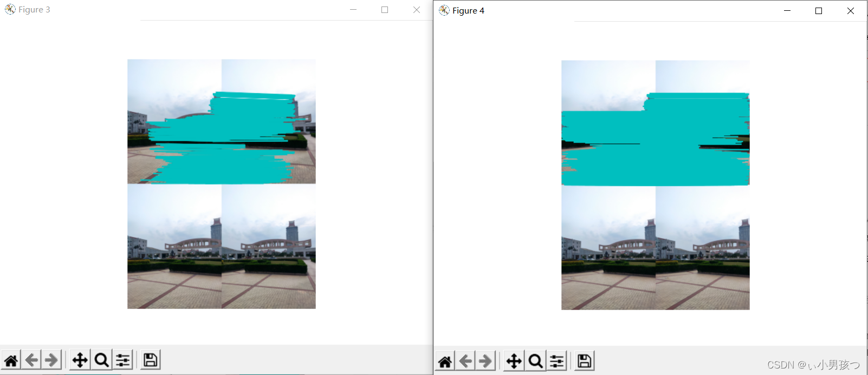Click the cyan match lines image in Figure 3
The width and height of the screenshot is (868, 375).
click(222, 122)
